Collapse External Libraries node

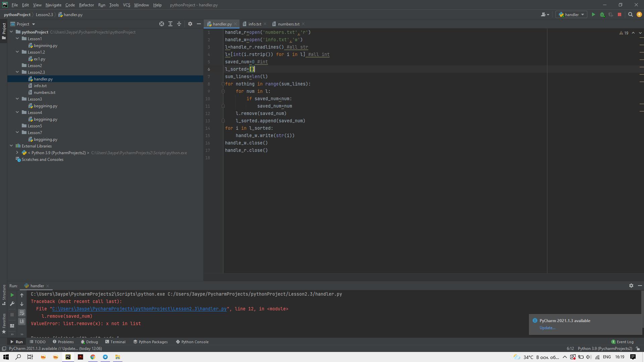11,146
